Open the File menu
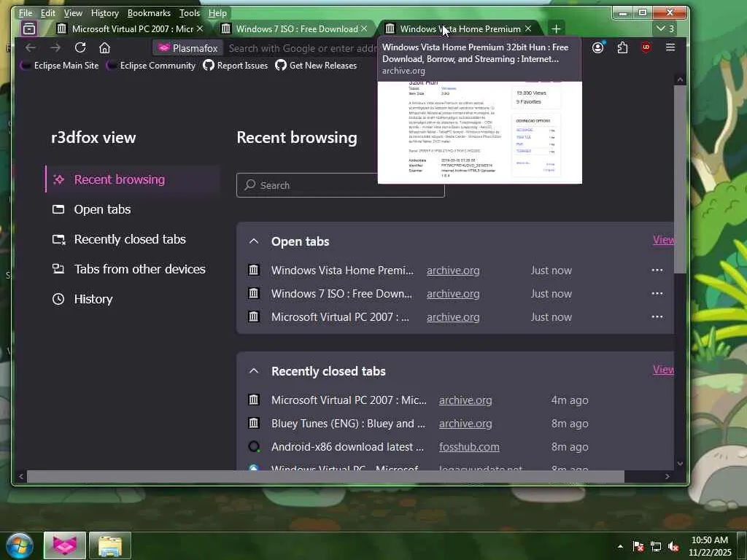 point(26,13)
